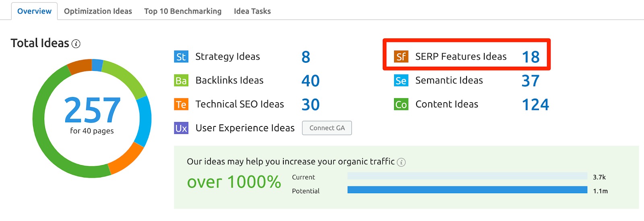Click the orange Te Technical SEO icon
Image resolution: width=644 pixels, height=221 pixels.
tap(181, 104)
